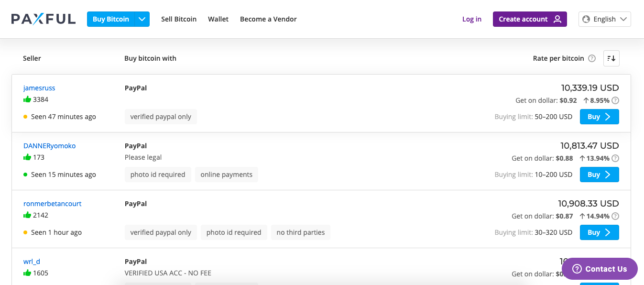The height and width of the screenshot is (285, 644).
Task: Open Become a Vendor page
Action: tap(268, 19)
